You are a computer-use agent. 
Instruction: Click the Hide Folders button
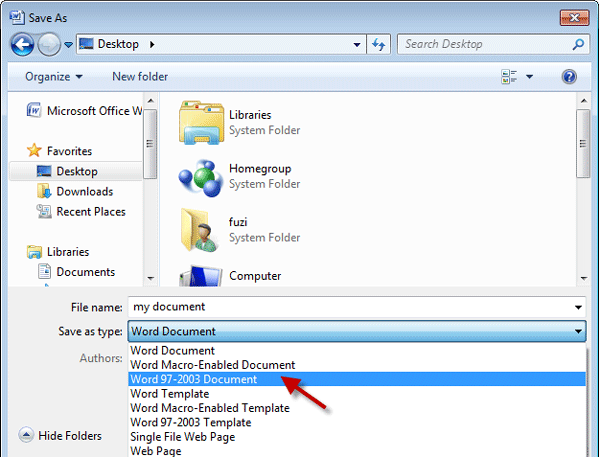click(x=60, y=435)
